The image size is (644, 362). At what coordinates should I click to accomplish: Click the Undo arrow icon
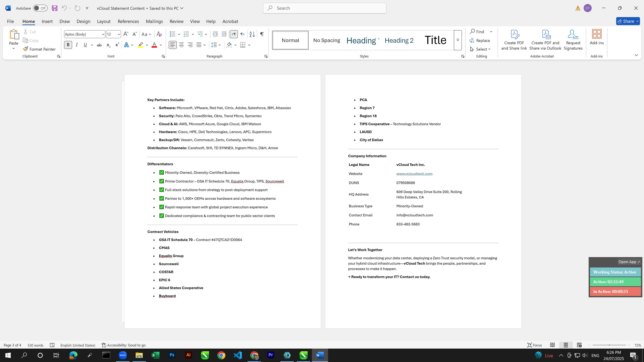(64, 8)
